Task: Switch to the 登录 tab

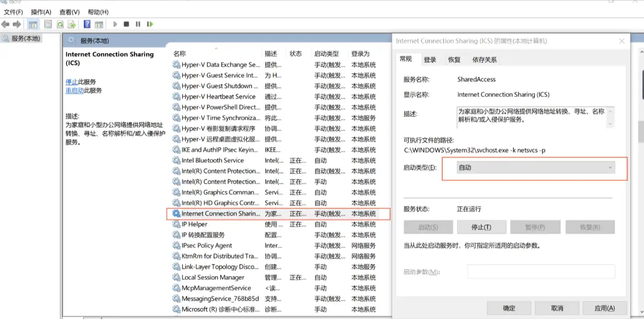Action: (430, 59)
